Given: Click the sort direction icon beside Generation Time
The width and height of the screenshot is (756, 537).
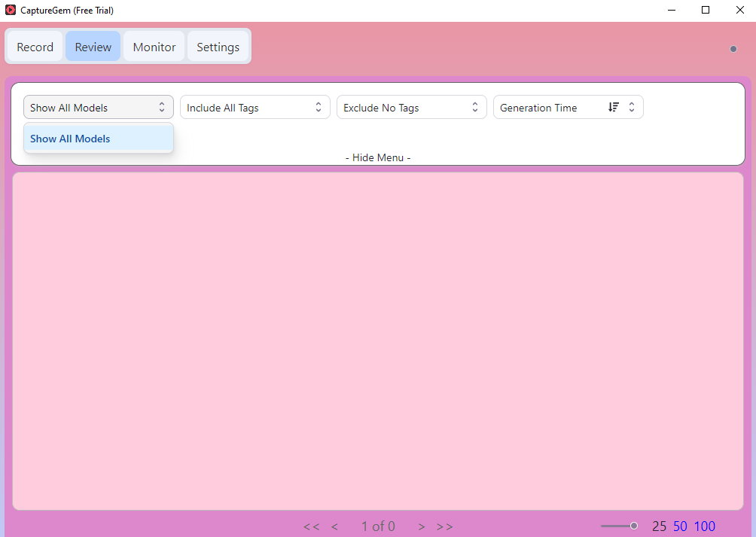Looking at the screenshot, I should coord(613,108).
